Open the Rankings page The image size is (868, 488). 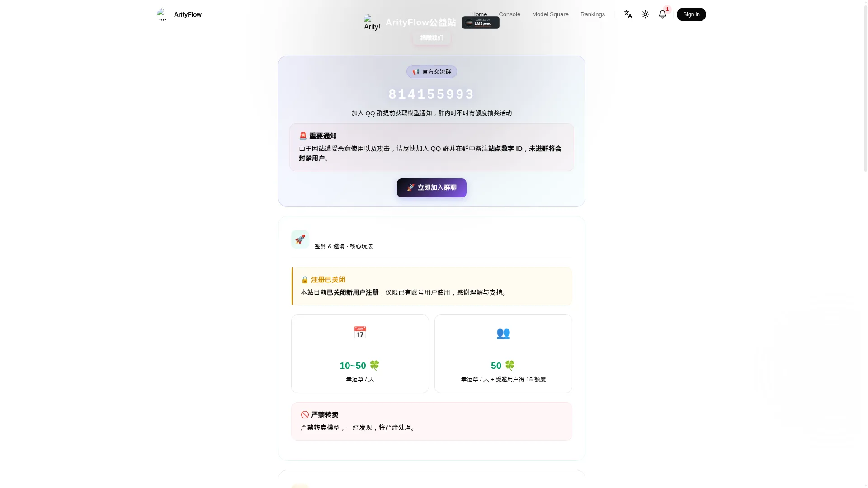[x=593, y=14]
